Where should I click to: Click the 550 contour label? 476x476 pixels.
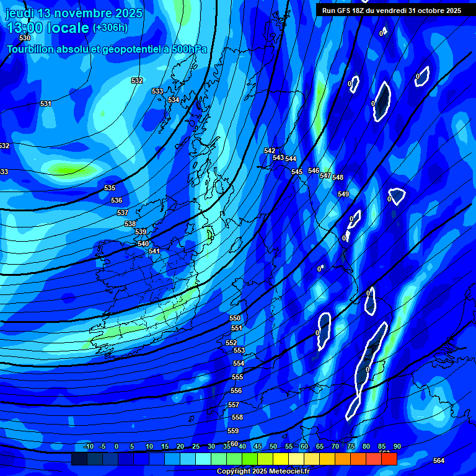(x=235, y=318)
